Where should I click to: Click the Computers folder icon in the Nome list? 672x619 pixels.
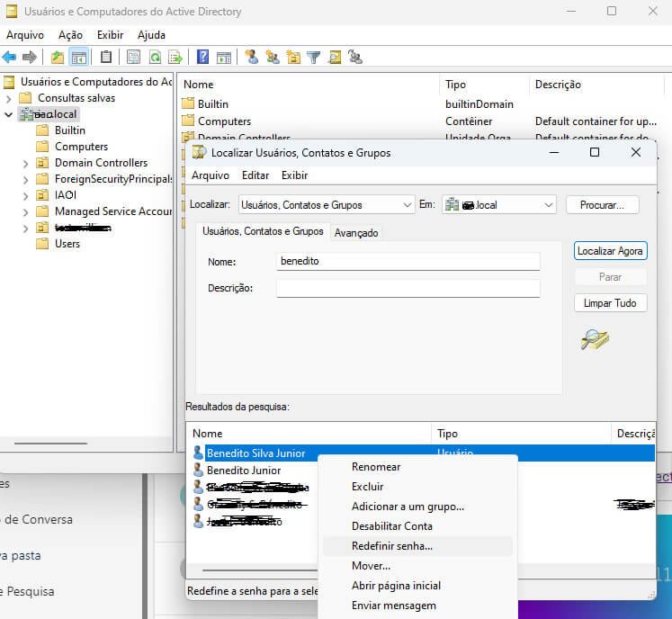tap(188, 121)
